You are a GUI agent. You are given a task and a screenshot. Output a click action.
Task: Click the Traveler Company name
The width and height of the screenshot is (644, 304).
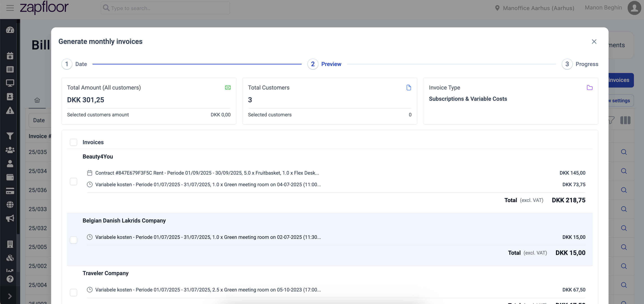106,273
